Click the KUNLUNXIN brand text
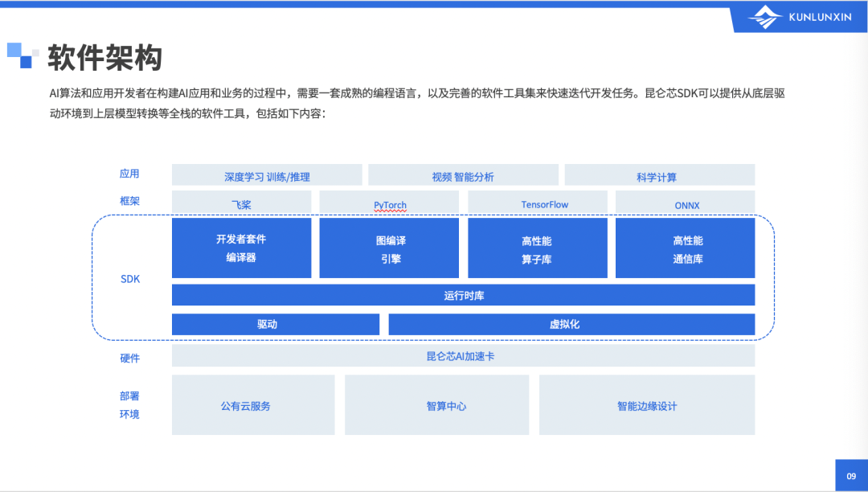This screenshot has width=868, height=492. (x=820, y=17)
